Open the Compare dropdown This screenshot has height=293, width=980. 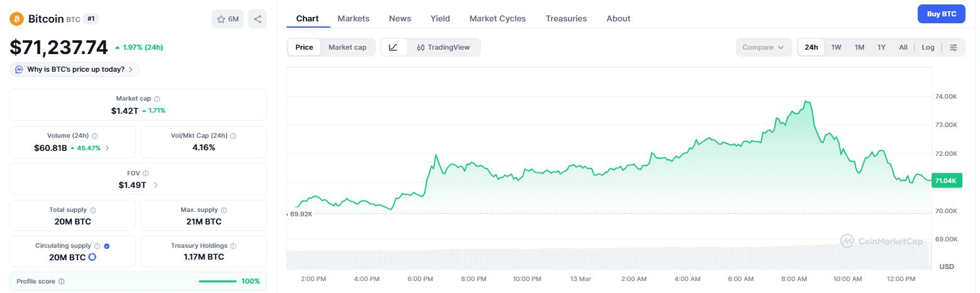[x=763, y=47]
